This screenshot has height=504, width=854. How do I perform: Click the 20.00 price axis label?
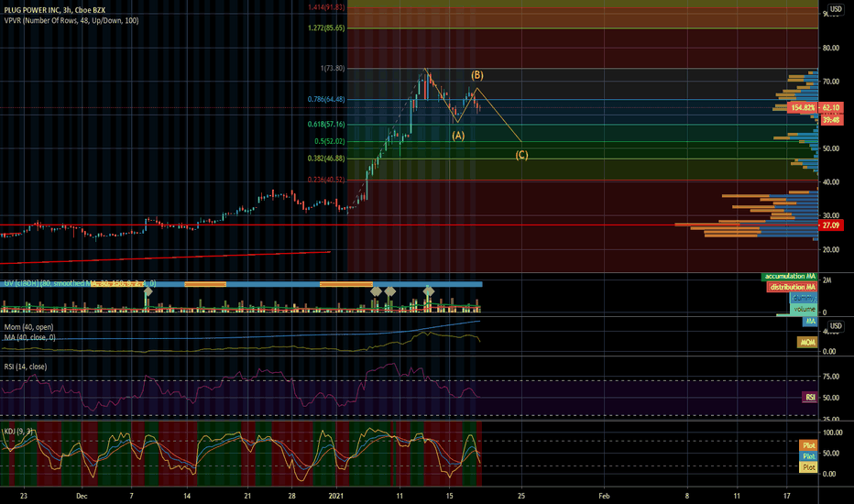[830, 249]
